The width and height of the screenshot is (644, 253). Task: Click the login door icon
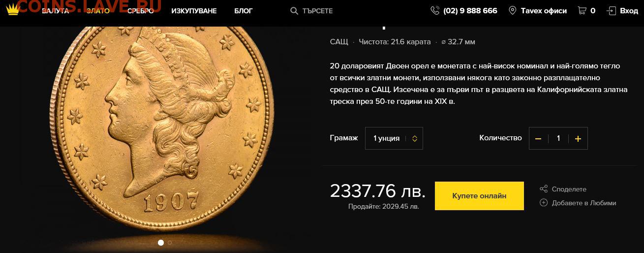[x=611, y=10]
